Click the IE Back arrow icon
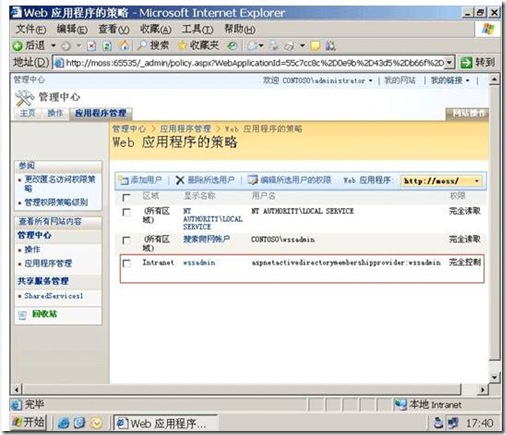The image size is (506, 435). (x=17, y=46)
